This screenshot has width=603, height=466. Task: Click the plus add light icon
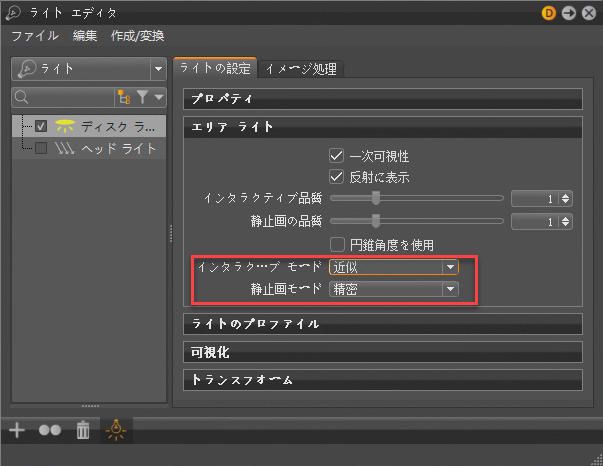pyautogui.click(x=17, y=430)
